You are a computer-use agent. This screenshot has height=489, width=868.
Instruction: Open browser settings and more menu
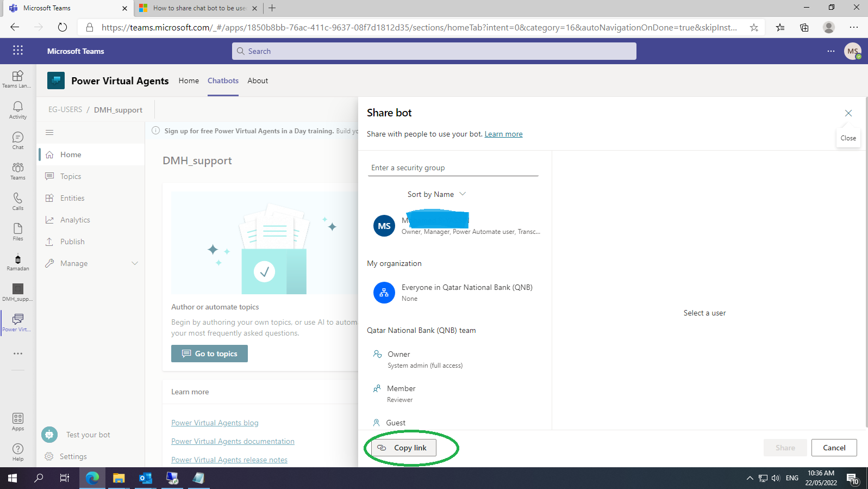(854, 27)
